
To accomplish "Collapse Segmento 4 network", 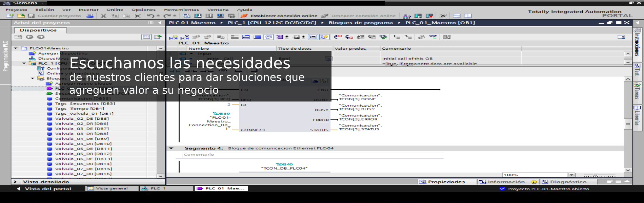I will pos(171,148).
